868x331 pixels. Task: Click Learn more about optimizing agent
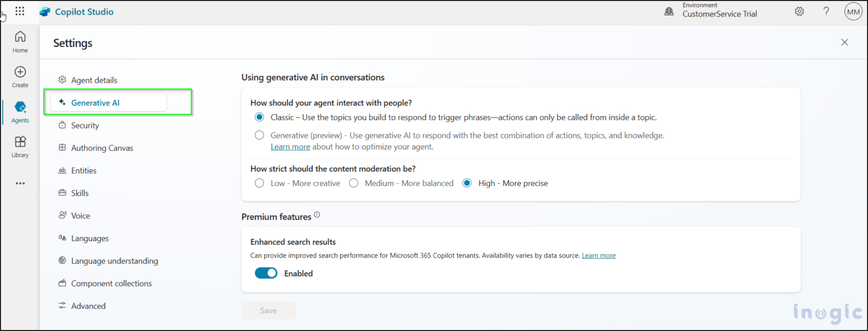290,147
